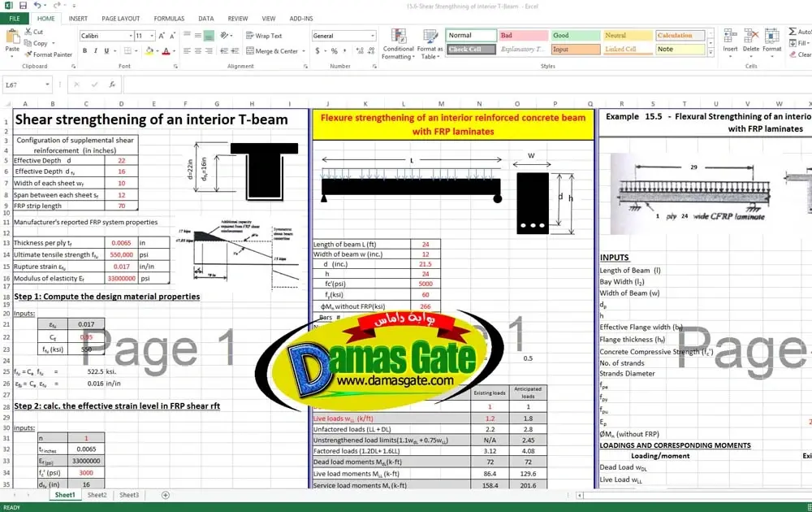Open the ADD-INS tab
The height and width of the screenshot is (512, 812).
(301, 19)
